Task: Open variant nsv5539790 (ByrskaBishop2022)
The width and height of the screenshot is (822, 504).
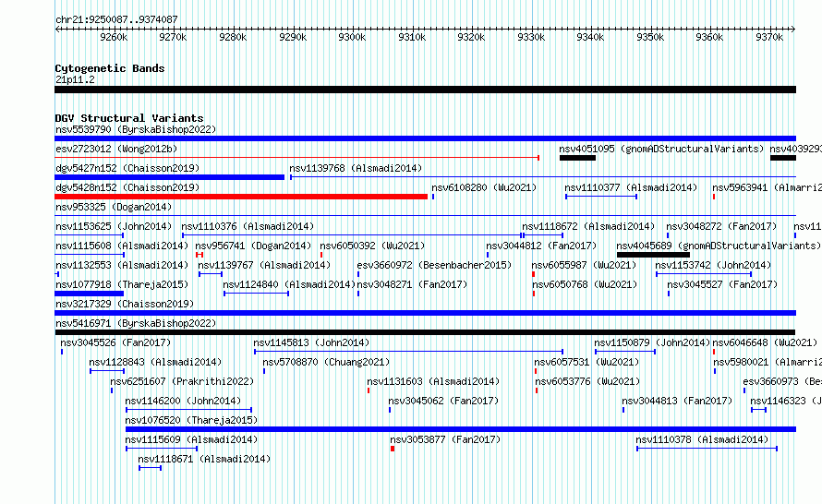Action: [136, 129]
